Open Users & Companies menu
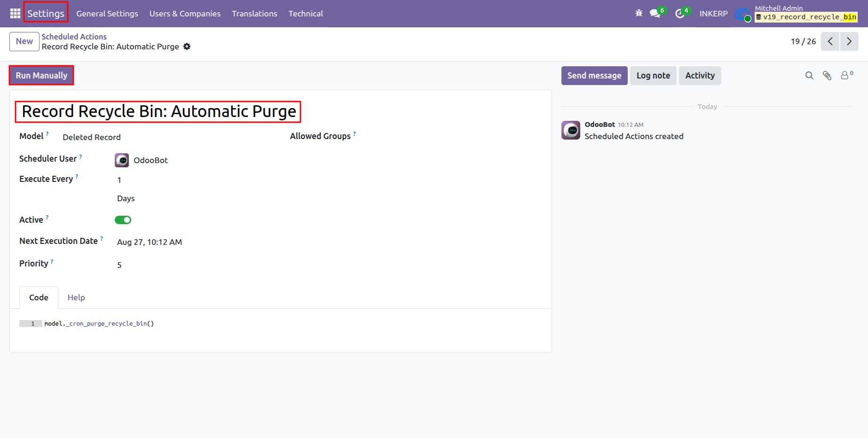 (x=185, y=14)
